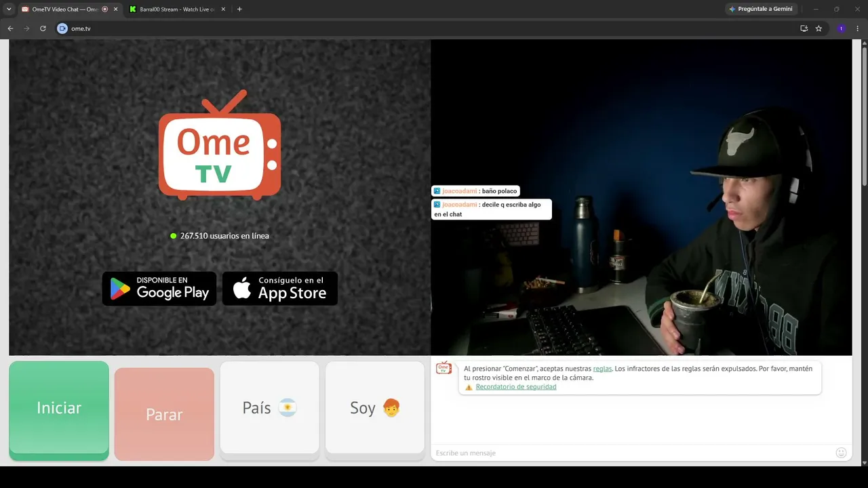Open the reglas link
Viewport: 868px width, 488px height.
[602, 369]
